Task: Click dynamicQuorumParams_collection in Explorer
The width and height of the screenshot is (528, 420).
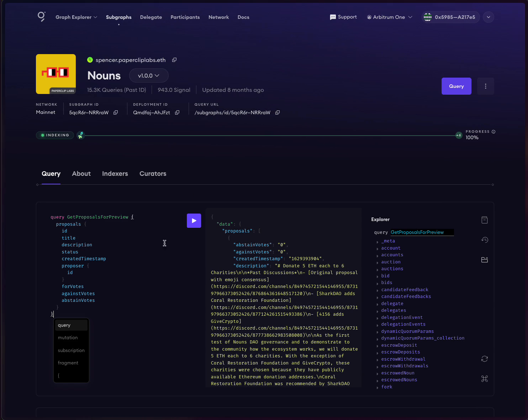Action: pos(423,338)
